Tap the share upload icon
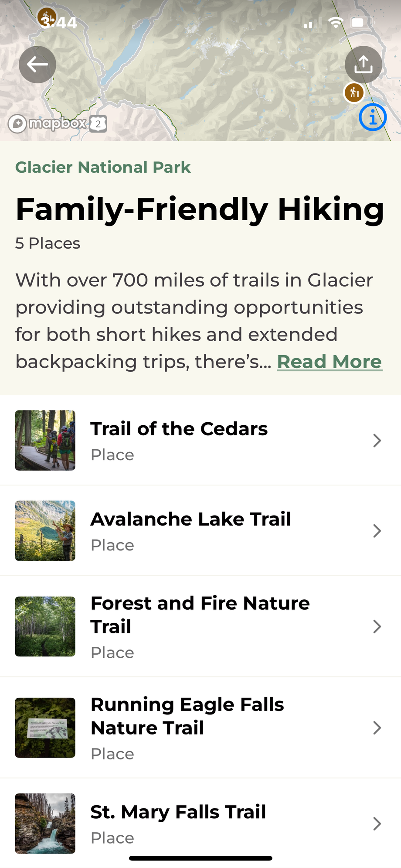The height and width of the screenshot is (868, 401). click(x=363, y=65)
